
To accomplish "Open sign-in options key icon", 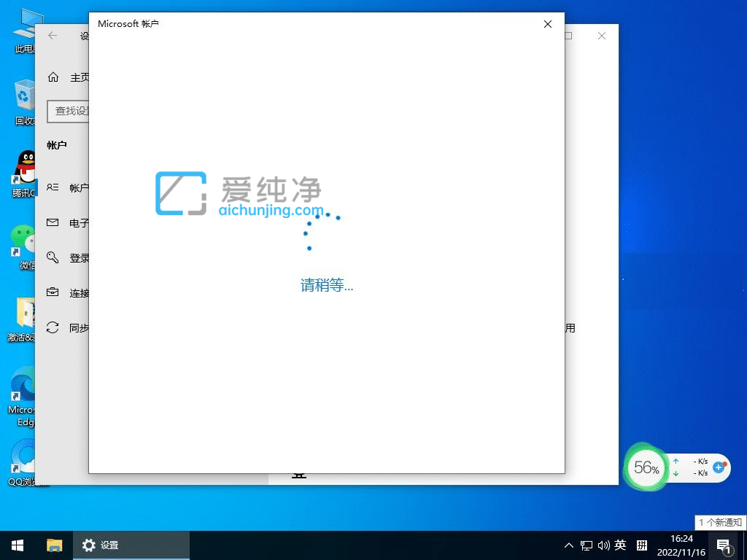I will tap(53, 257).
